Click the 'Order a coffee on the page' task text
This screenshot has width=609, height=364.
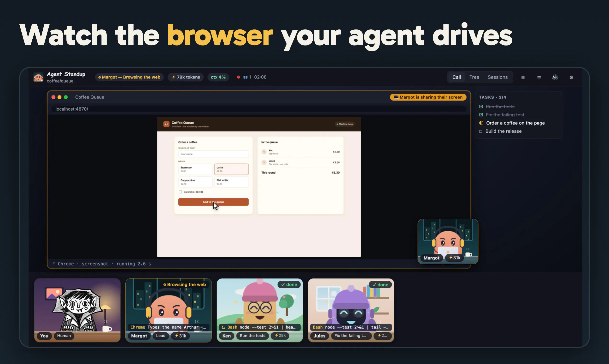pos(515,123)
